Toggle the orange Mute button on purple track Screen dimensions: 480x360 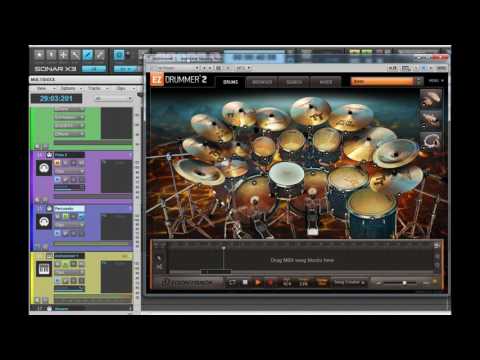(x=58, y=163)
